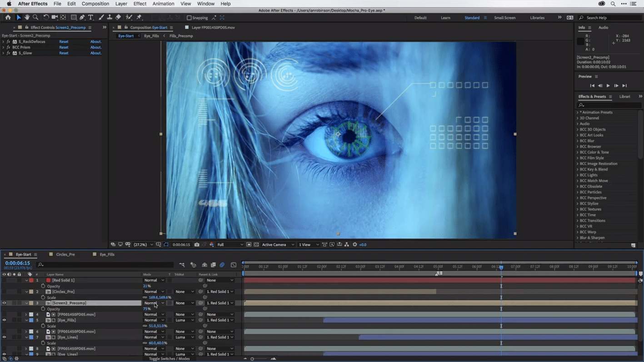Switch to the Audio panel tab

pos(603,28)
